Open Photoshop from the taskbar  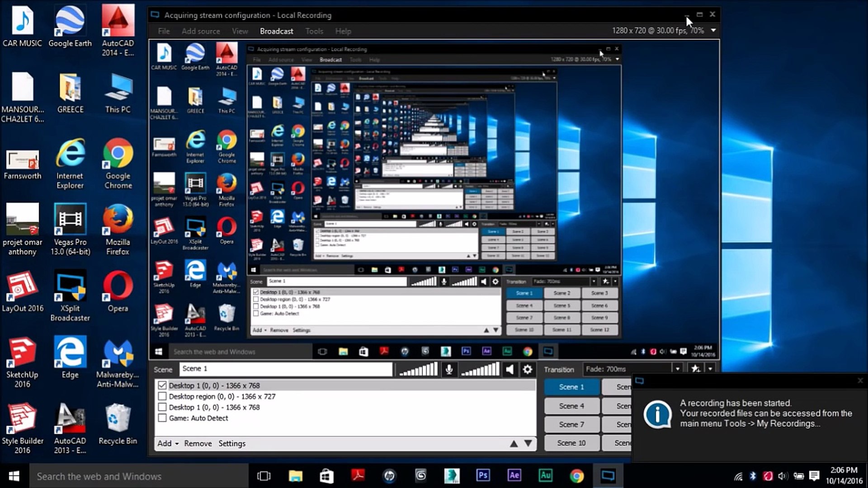coord(483,476)
